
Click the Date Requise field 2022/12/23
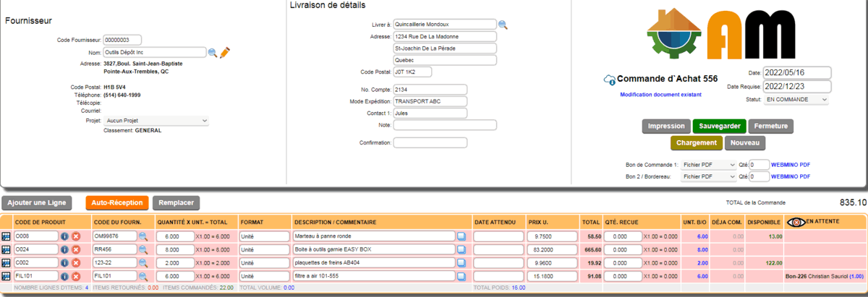coord(798,87)
